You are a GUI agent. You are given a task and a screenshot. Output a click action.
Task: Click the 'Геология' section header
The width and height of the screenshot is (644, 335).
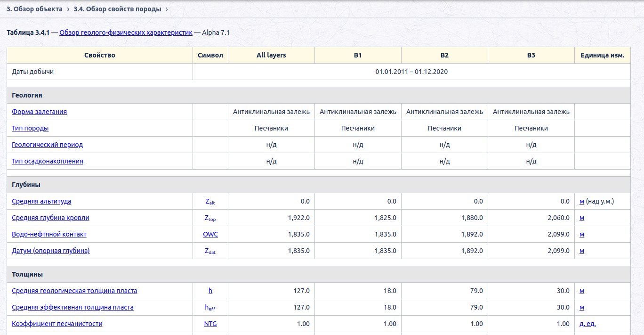click(319, 95)
